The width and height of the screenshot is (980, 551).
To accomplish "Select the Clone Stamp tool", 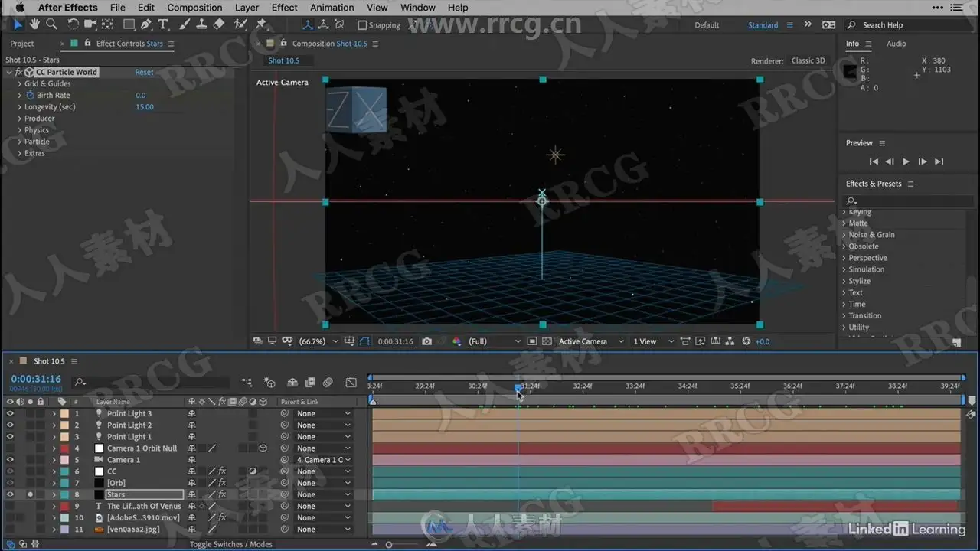I will coord(201,24).
